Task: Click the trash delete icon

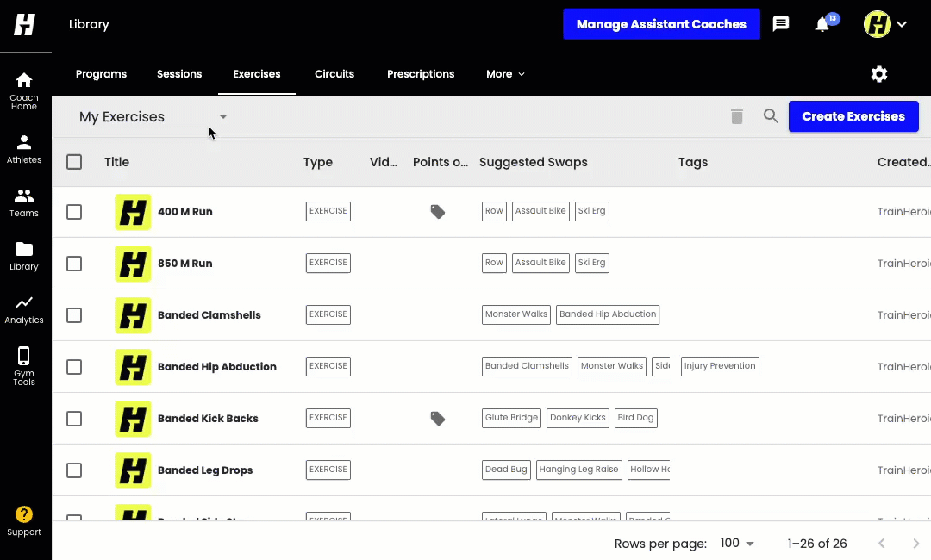Action: click(737, 116)
